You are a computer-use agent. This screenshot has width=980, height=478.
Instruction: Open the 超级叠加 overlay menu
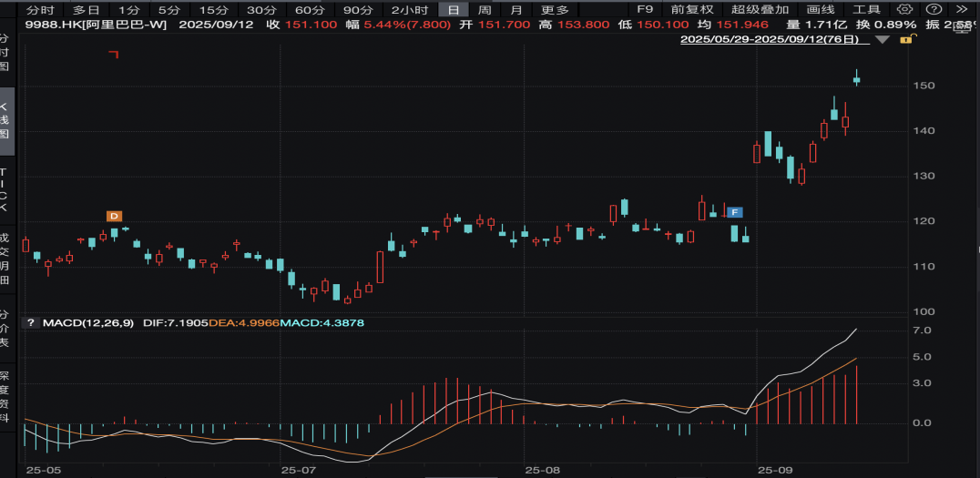(x=760, y=9)
